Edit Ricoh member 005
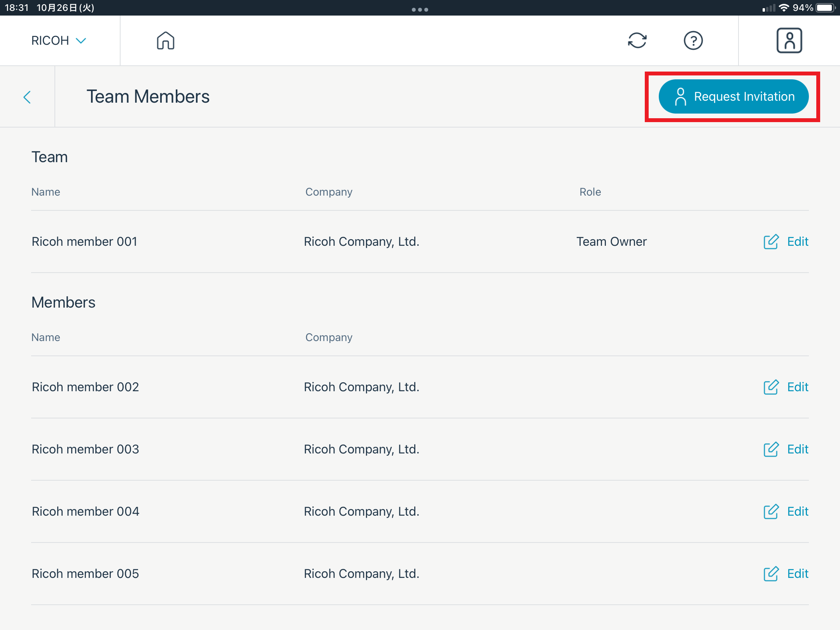Viewport: 840px width, 630px height. pyautogui.click(x=786, y=574)
